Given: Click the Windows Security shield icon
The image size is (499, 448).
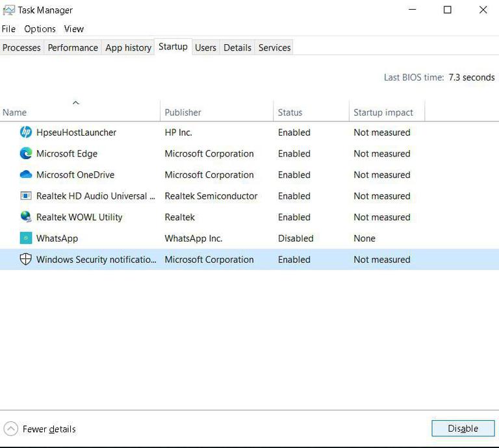Looking at the screenshot, I should (25, 259).
